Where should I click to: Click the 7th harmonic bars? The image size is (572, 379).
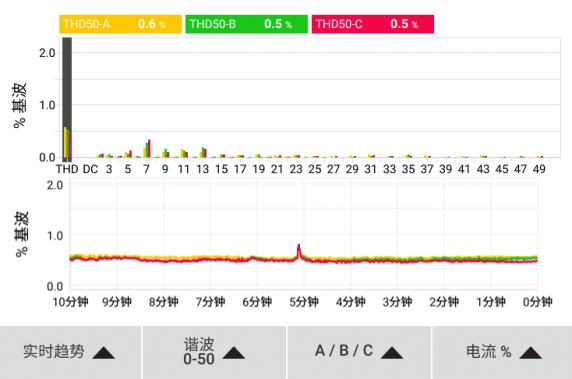(x=147, y=149)
